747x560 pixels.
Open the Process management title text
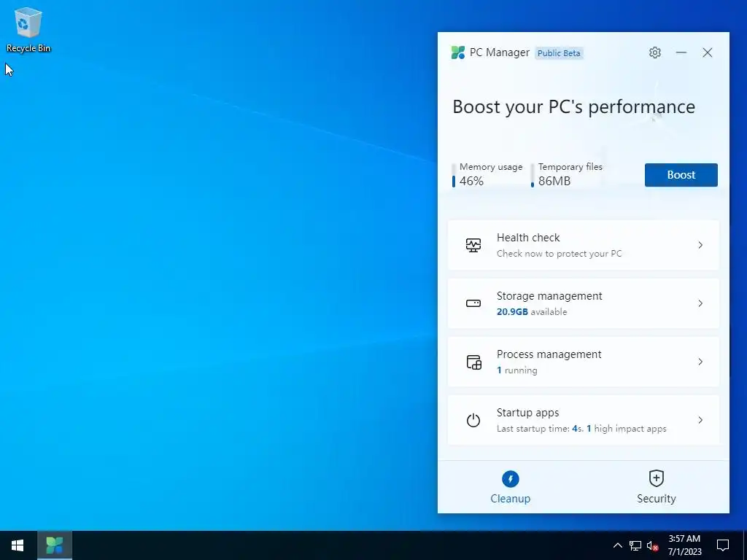tap(549, 354)
